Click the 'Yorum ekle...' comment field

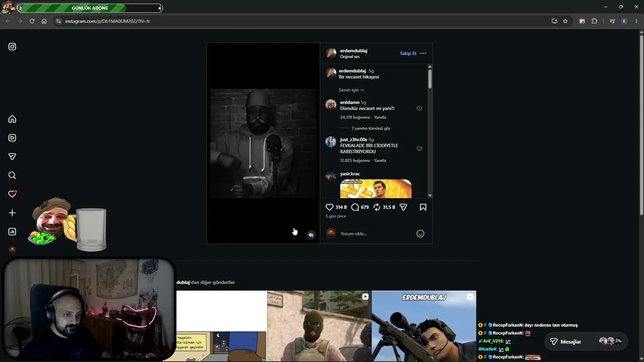376,234
